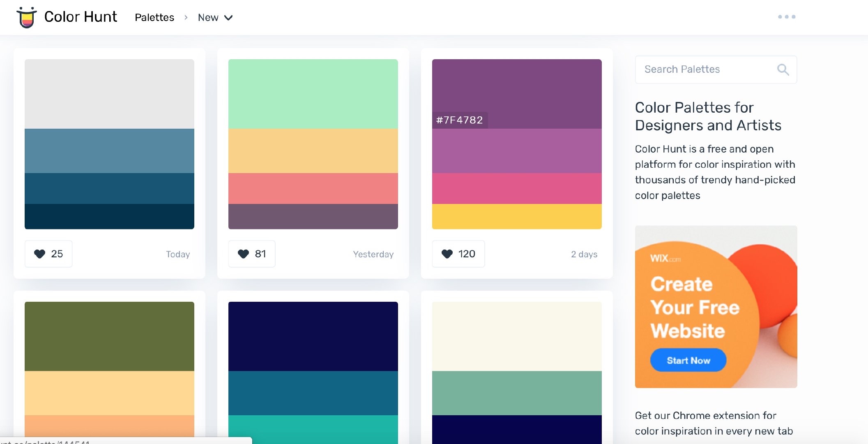Open the three-dots more menu
Screen dimensions: 868x444
[x=786, y=17]
